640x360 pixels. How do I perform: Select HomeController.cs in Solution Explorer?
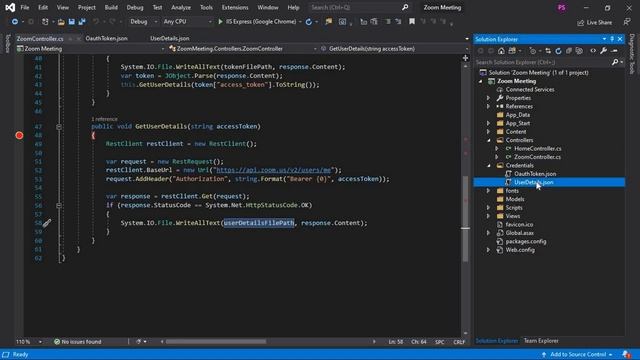click(x=537, y=149)
